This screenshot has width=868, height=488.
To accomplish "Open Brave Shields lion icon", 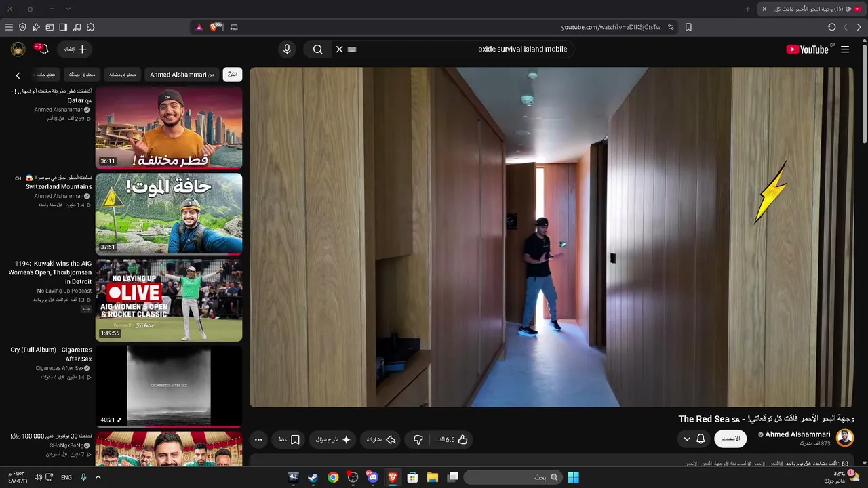I will 216,27.
